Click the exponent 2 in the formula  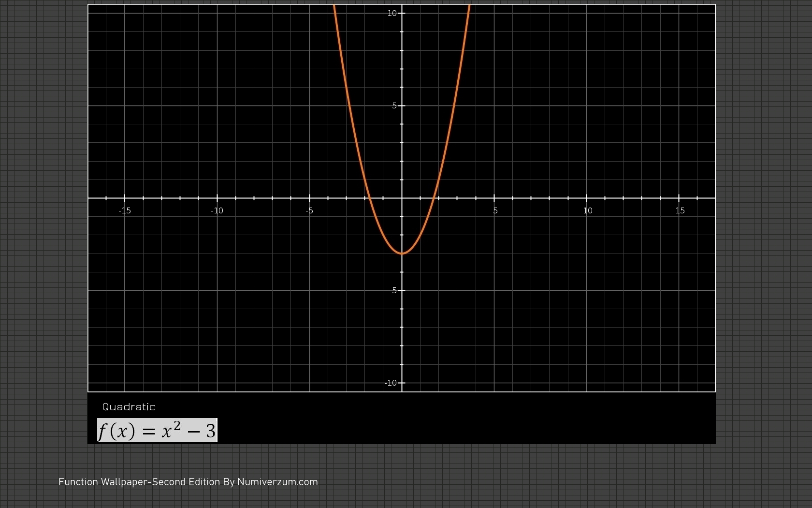pos(177,425)
